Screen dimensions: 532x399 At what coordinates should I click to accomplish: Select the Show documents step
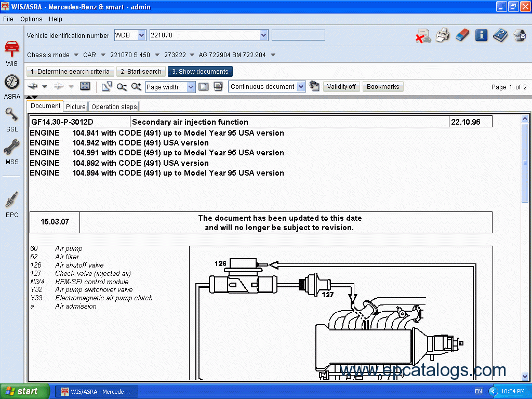coord(200,72)
